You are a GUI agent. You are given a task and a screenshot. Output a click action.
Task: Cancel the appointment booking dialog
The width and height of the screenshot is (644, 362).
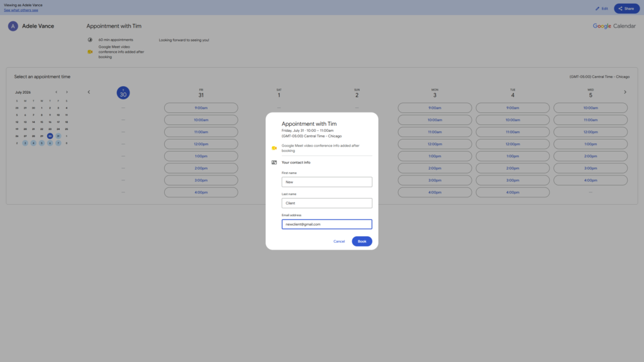pos(339,241)
